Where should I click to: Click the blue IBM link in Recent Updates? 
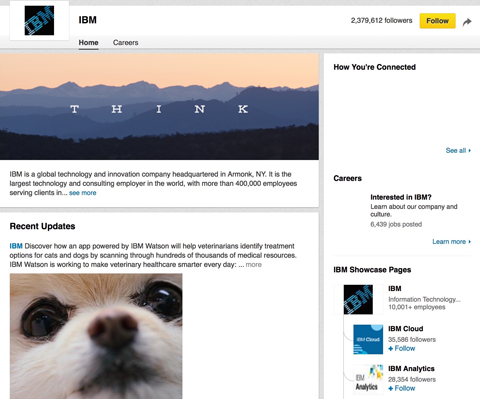pos(16,246)
